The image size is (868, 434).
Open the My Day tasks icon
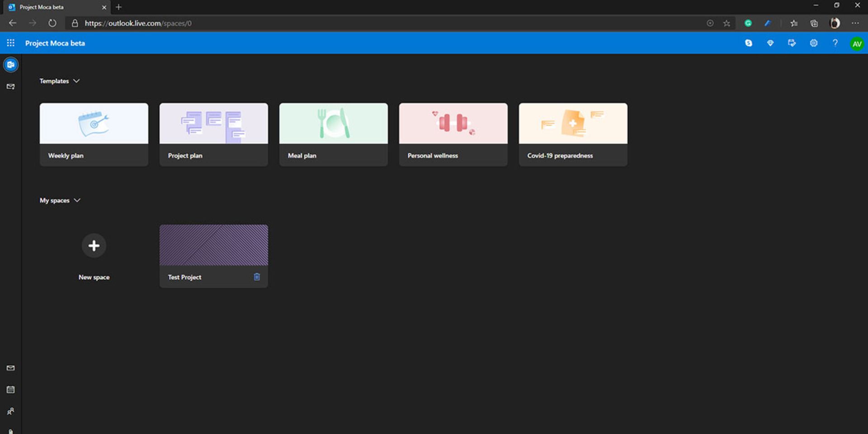tap(792, 43)
